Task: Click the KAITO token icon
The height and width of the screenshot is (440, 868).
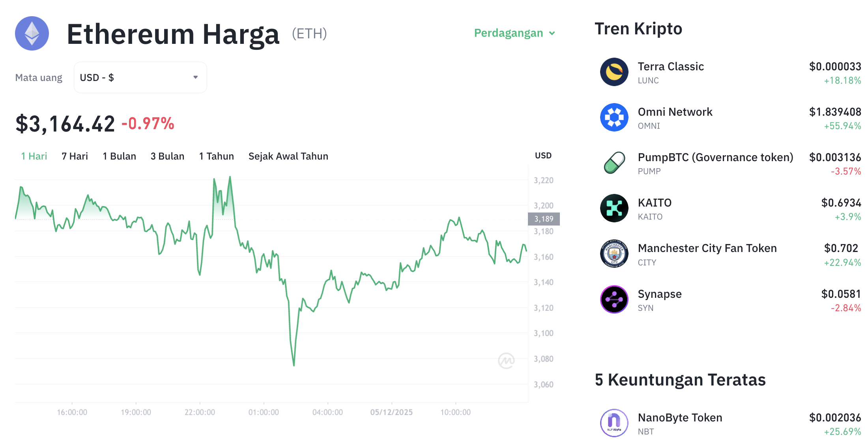Action: [614, 209]
